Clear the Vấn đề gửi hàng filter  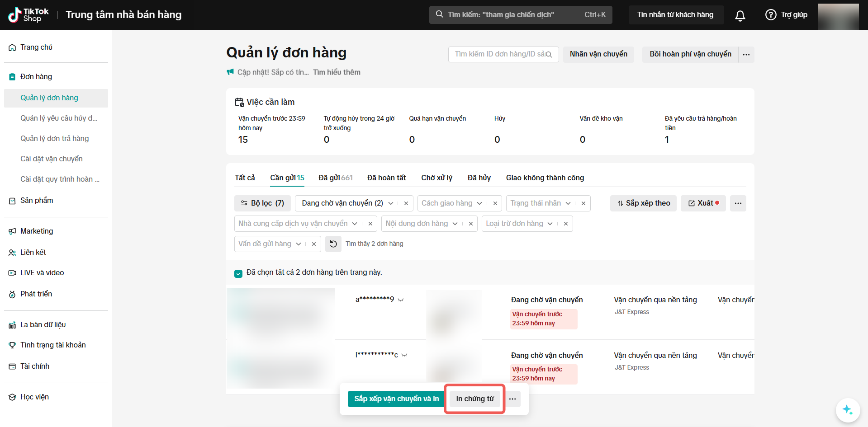314,244
